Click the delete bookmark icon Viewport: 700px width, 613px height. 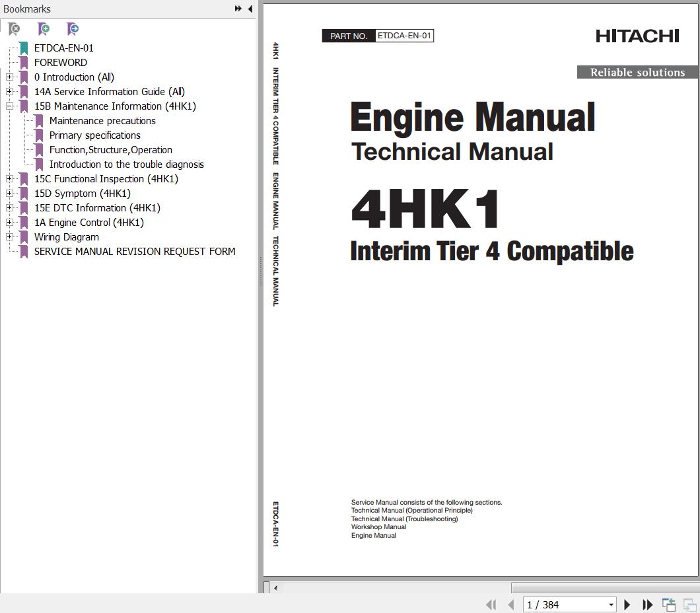pyautogui.click(x=14, y=29)
